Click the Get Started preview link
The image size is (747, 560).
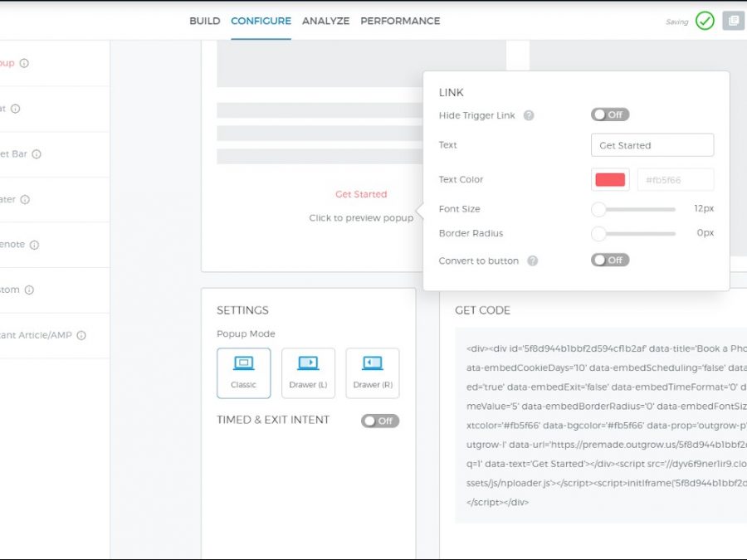[x=361, y=194]
